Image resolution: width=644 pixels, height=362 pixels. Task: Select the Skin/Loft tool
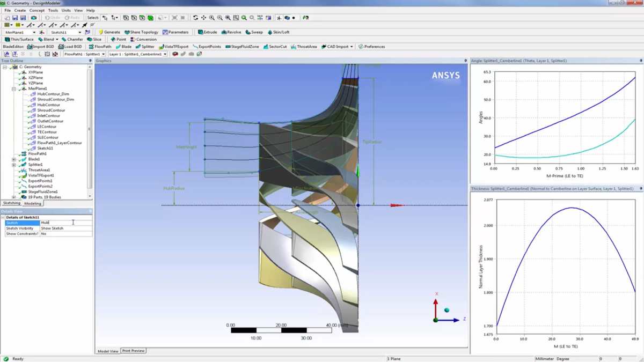click(277, 32)
